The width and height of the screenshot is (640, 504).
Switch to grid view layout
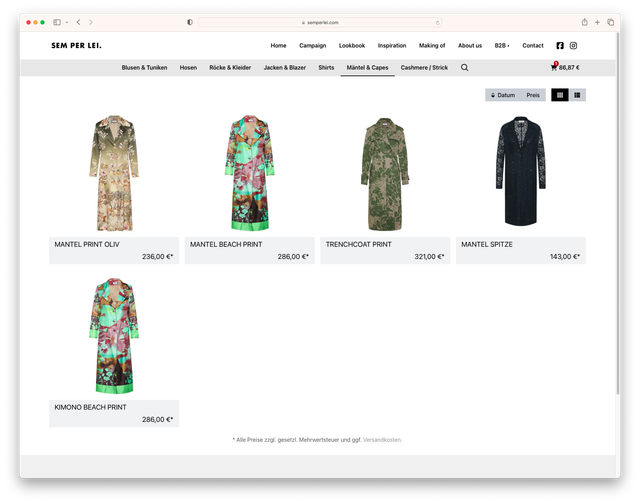[560, 95]
